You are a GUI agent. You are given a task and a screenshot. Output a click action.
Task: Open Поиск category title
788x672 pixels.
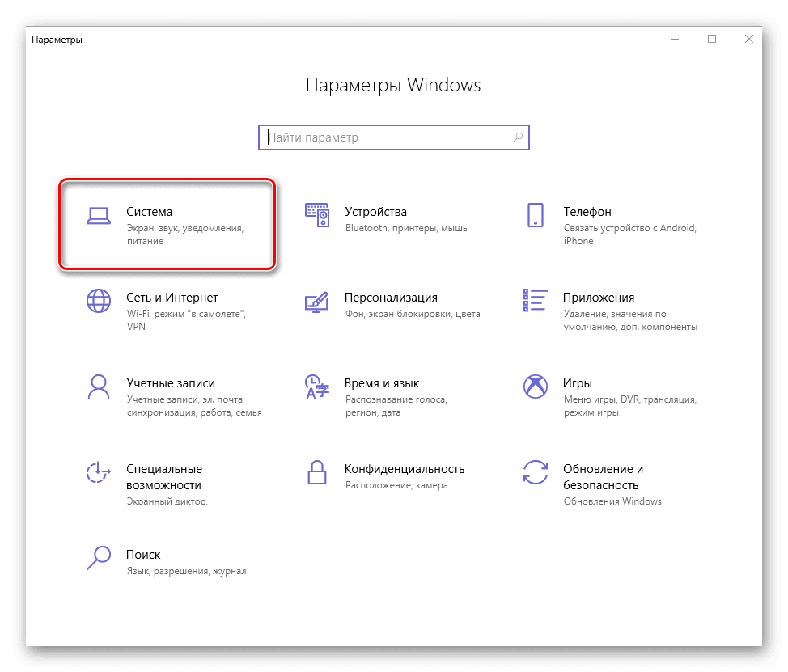[143, 555]
